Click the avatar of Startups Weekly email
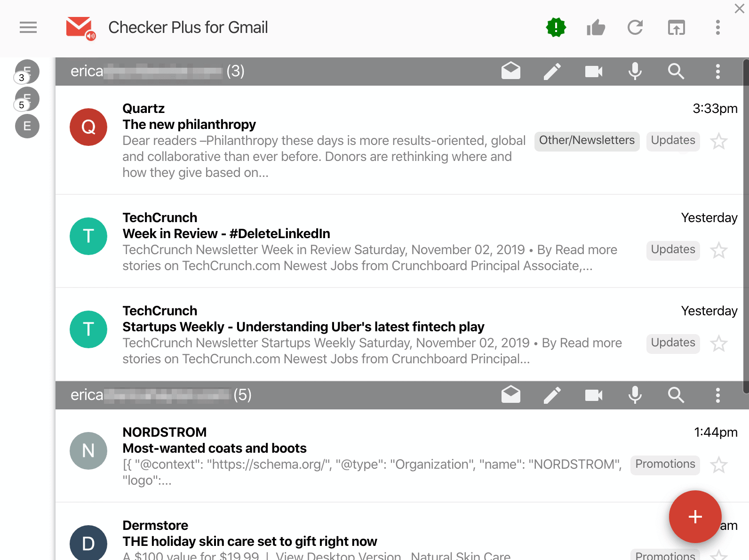 (x=88, y=329)
